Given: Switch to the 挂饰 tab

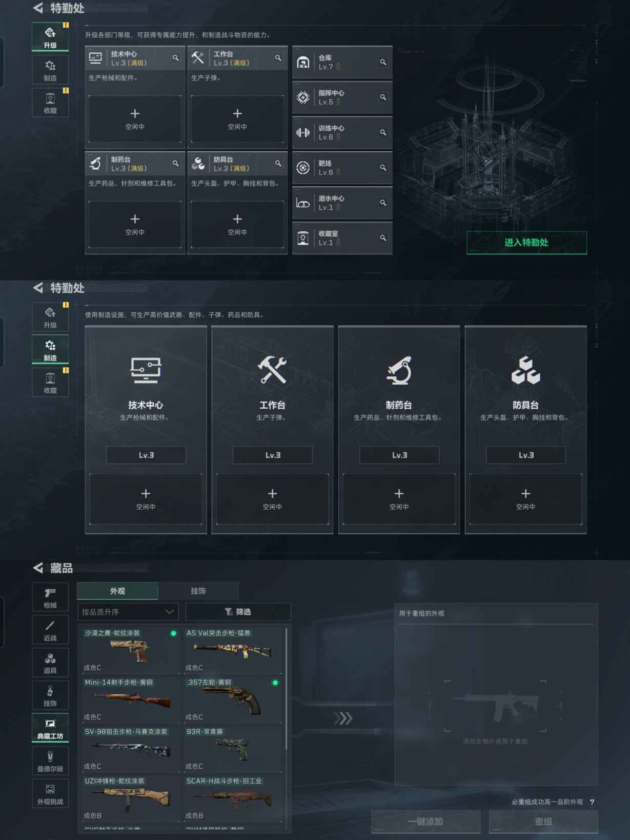Looking at the screenshot, I should click(198, 591).
